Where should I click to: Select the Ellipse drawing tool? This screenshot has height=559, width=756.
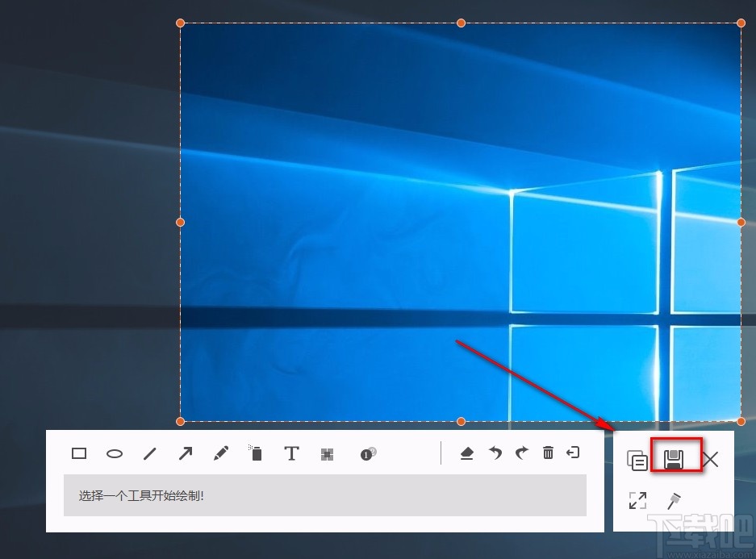114,453
